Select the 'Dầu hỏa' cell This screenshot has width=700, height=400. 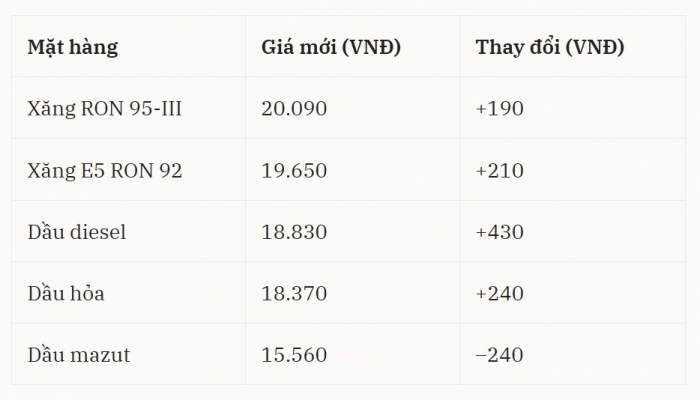point(66,293)
